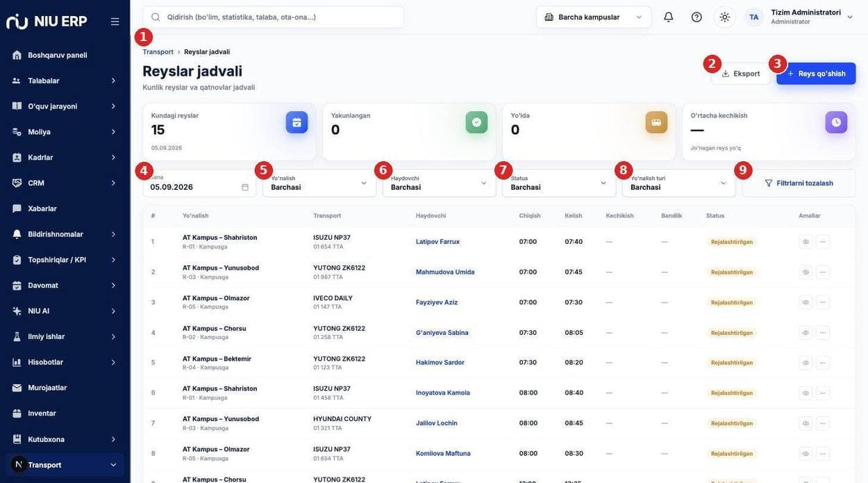This screenshot has height=483, width=868.
Task: Open the Yo'nalish turi filter dropdown
Action: (x=679, y=183)
